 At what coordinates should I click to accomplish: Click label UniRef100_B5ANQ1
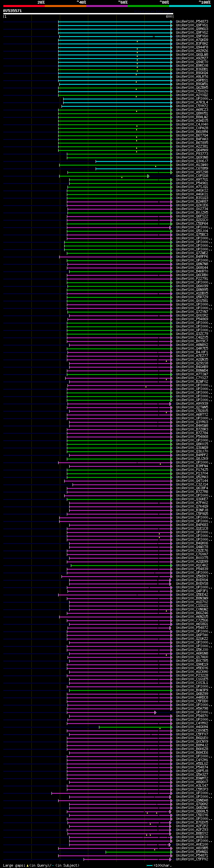click(x=192, y=852)
